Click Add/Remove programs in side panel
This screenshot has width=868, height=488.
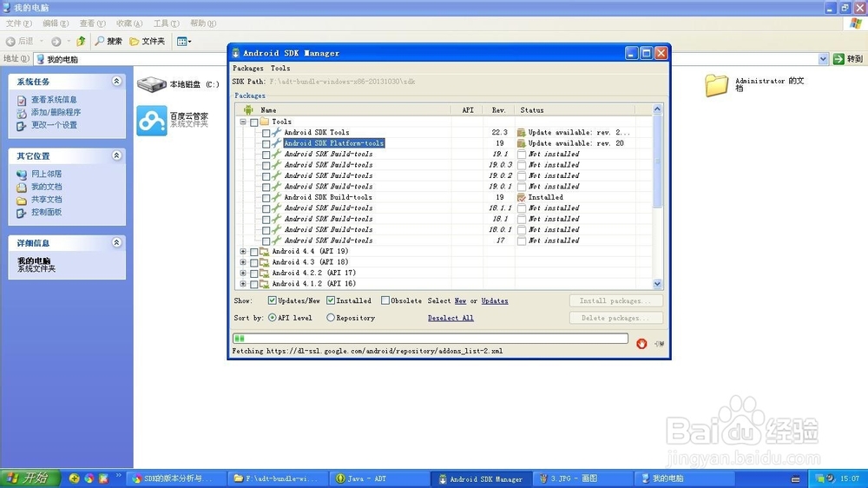pyautogui.click(x=56, y=112)
